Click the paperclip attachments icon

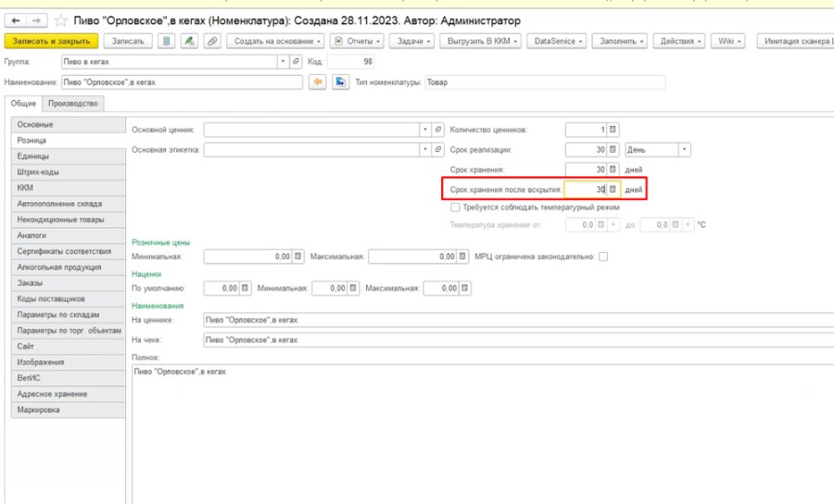click(211, 41)
